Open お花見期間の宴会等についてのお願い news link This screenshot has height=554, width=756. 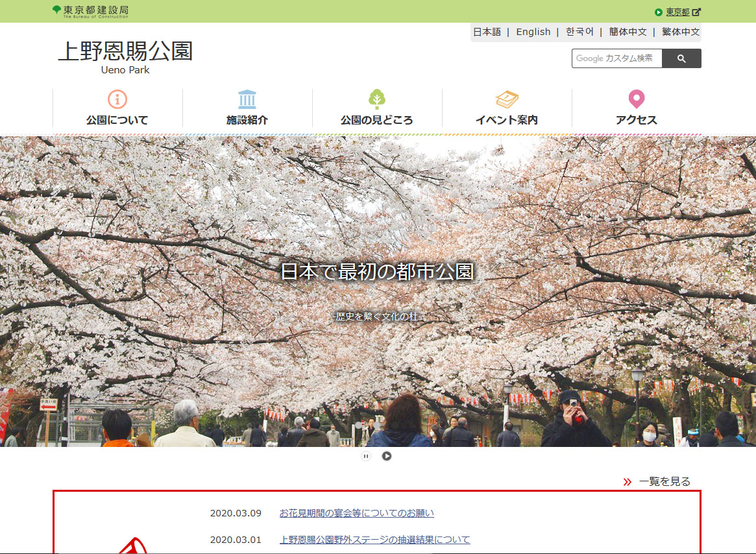pyautogui.click(x=356, y=513)
